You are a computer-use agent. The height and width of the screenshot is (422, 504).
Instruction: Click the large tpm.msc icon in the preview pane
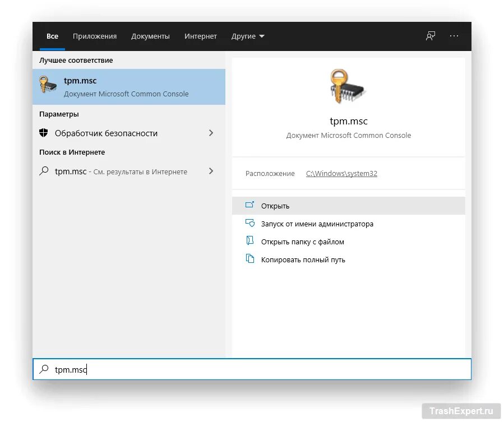click(348, 86)
